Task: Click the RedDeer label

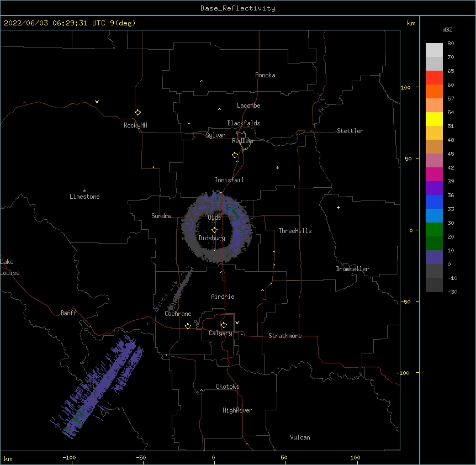Action: 243,141
